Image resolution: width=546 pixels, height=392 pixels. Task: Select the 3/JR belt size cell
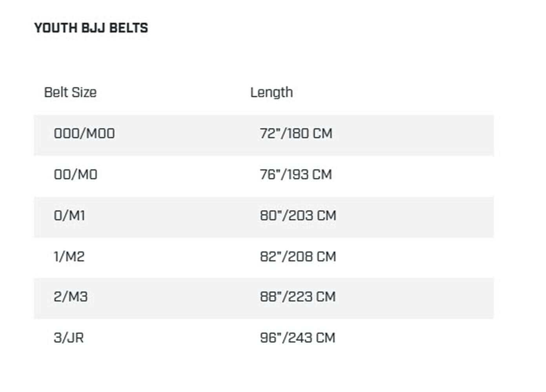click(69, 338)
